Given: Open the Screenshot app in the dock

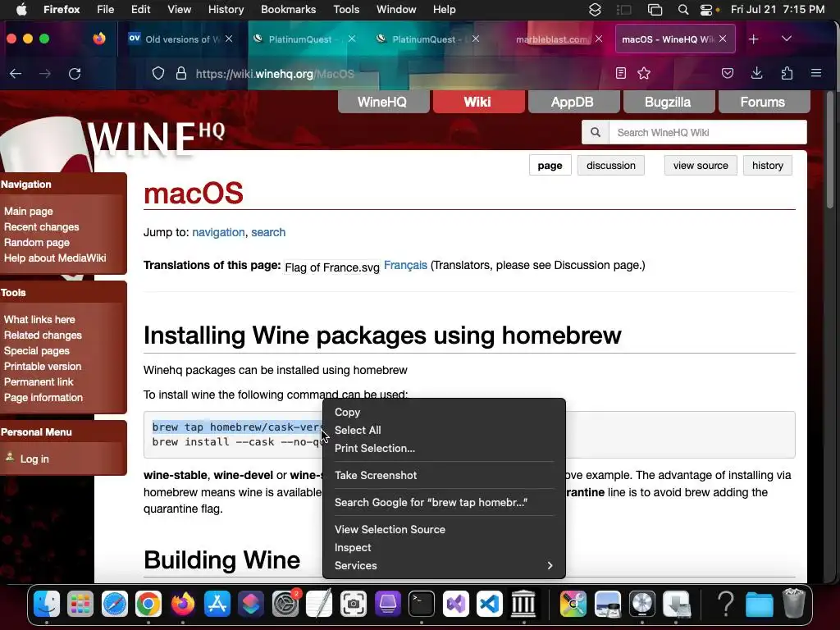Looking at the screenshot, I should click(353, 604).
